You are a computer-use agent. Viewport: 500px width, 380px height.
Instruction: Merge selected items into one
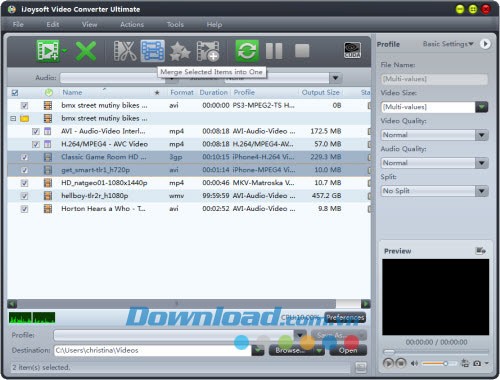[153, 51]
